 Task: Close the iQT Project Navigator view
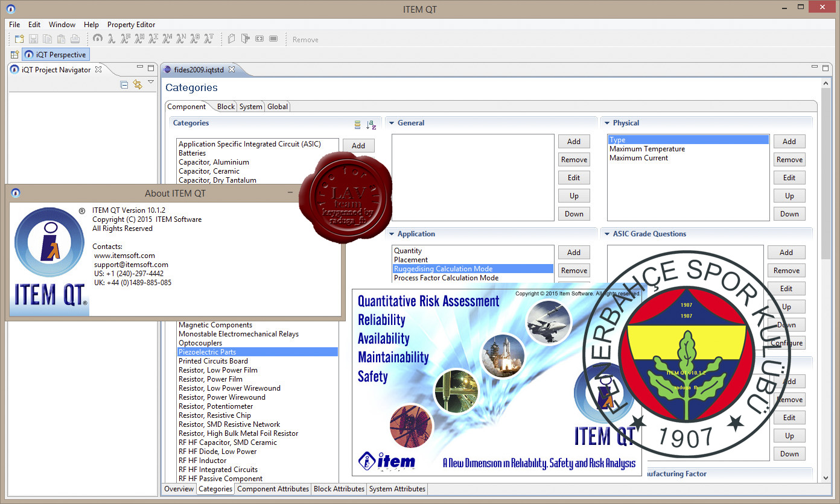click(x=98, y=70)
